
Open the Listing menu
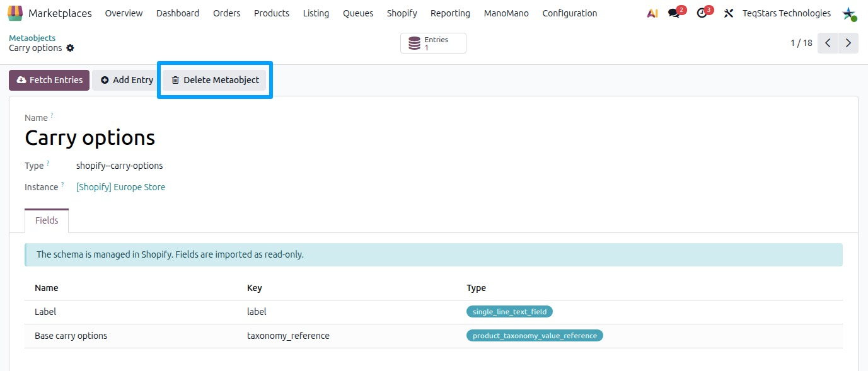316,13
